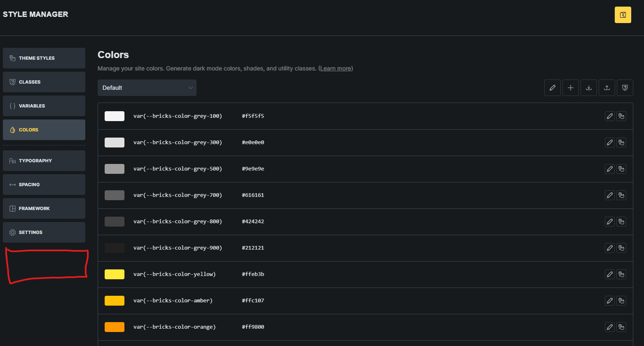Open the Theme Styles section
The height and width of the screenshot is (346, 644).
click(44, 58)
